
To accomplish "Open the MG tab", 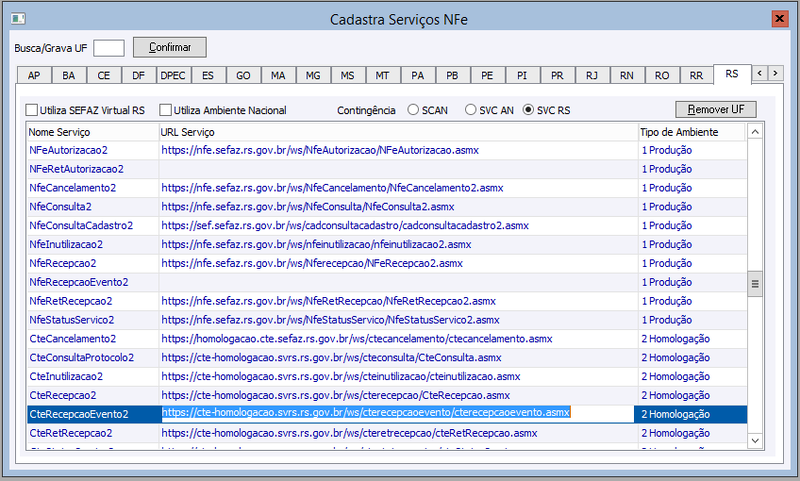I will [x=313, y=75].
